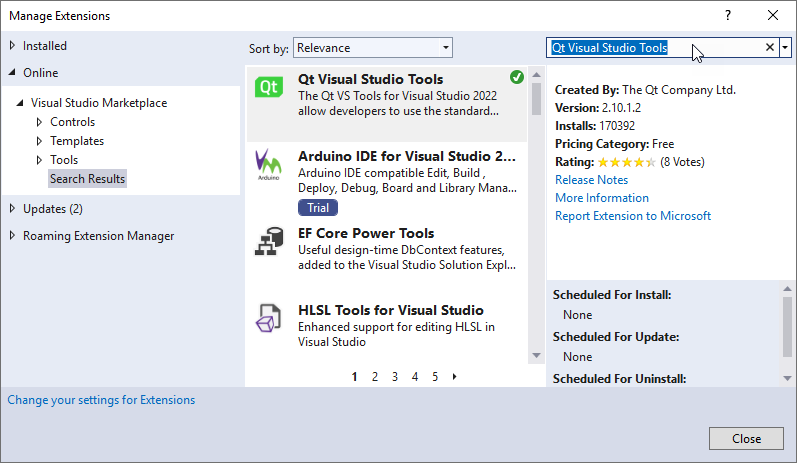Screen dimensions: 797x463
Task: Click Report Extension to Microsoft link
Action: 633,216
